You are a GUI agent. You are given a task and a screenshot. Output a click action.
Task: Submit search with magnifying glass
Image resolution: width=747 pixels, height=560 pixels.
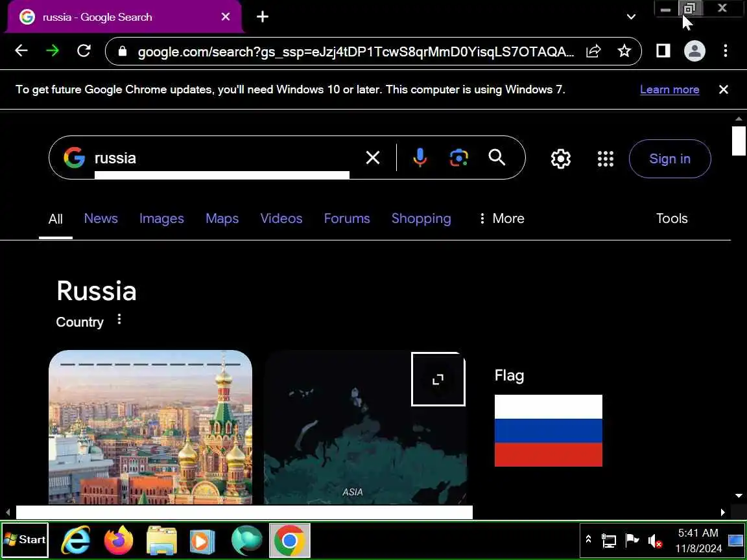point(497,157)
